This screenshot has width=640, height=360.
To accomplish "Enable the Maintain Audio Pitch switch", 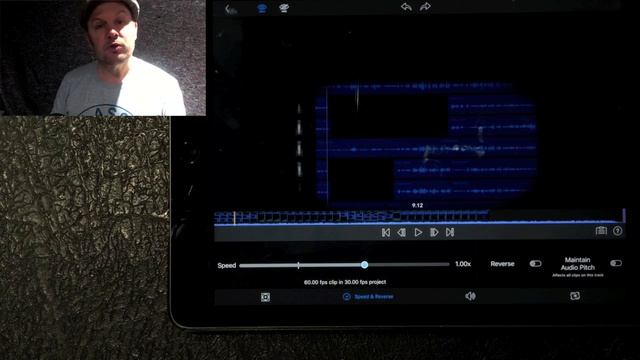I will coord(616,263).
